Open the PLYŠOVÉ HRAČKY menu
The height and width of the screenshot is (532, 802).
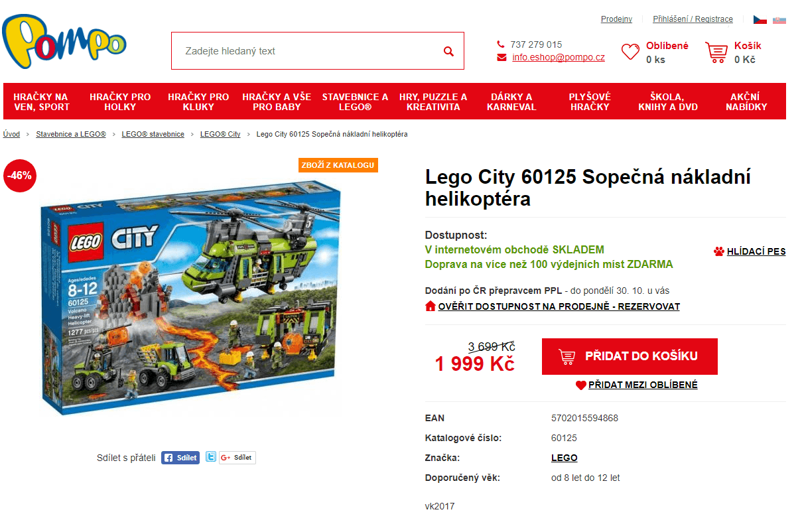589,100
